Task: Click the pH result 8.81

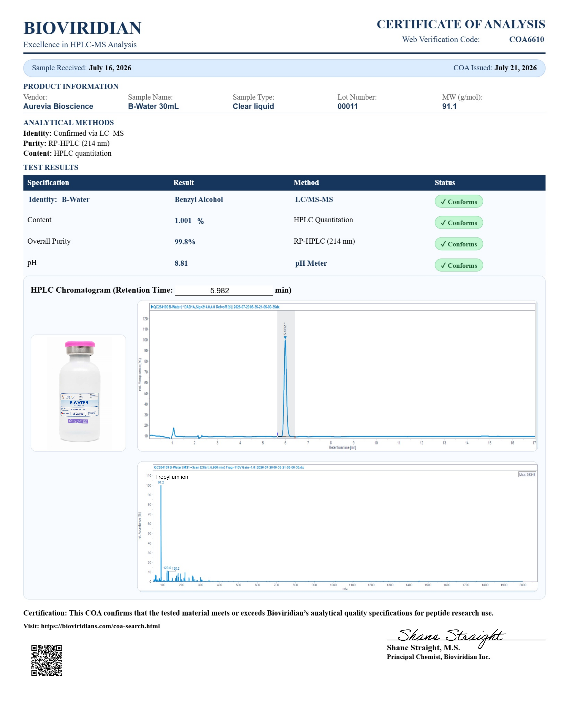Action: coord(181,263)
